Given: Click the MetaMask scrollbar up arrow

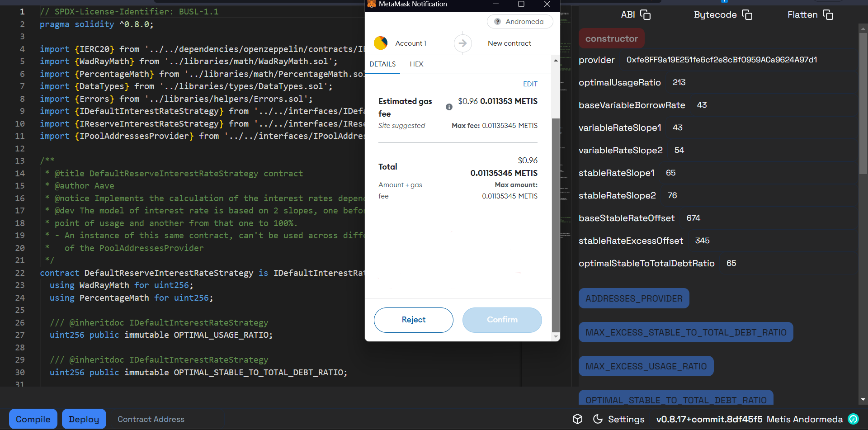Looking at the screenshot, I should [x=556, y=60].
